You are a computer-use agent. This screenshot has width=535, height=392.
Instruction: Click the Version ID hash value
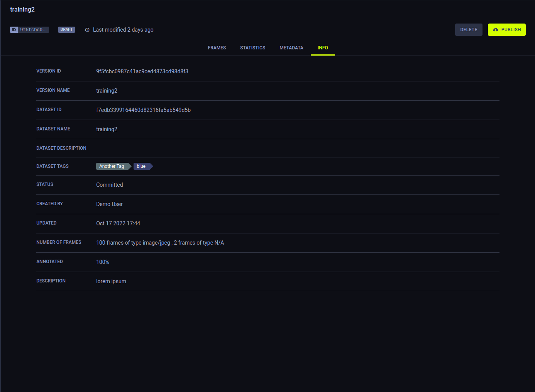click(142, 71)
